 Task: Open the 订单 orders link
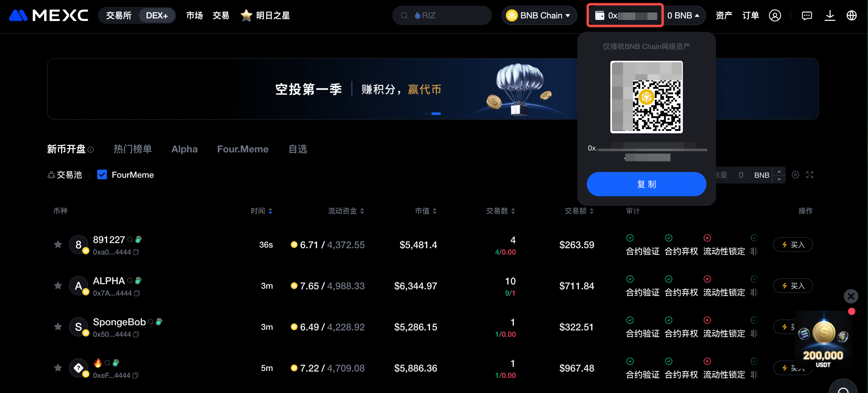pyautogui.click(x=751, y=15)
